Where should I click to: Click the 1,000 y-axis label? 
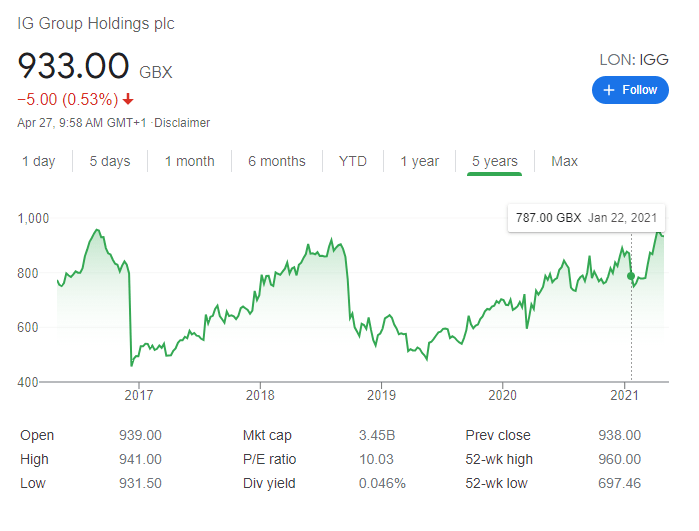[33, 218]
